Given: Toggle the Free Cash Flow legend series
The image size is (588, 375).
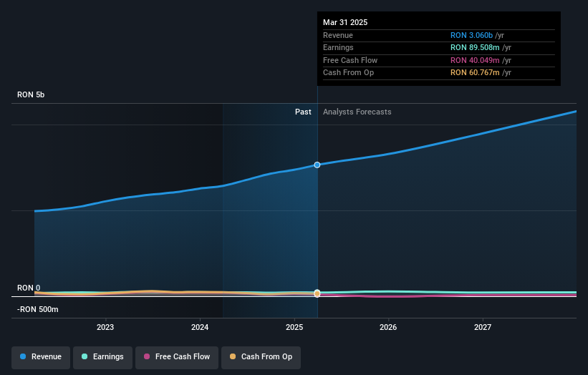Looking at the screenshot, I should coord(177,357).
